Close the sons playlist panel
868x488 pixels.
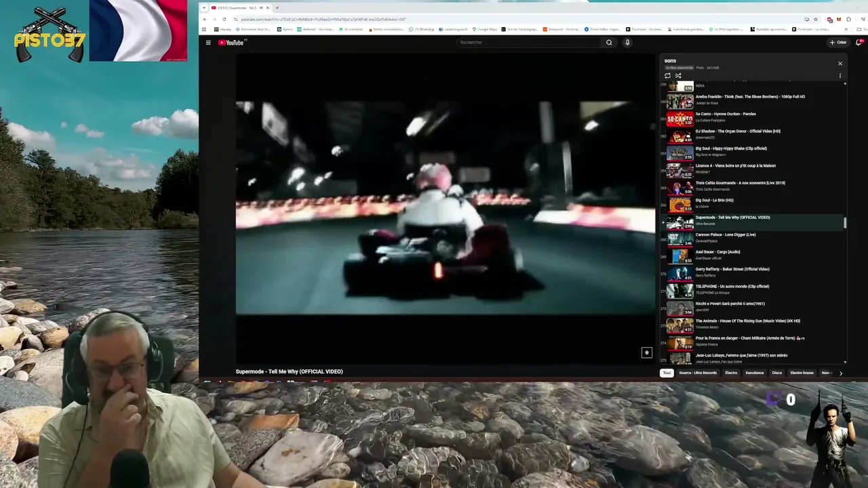(x=840, y=64)
